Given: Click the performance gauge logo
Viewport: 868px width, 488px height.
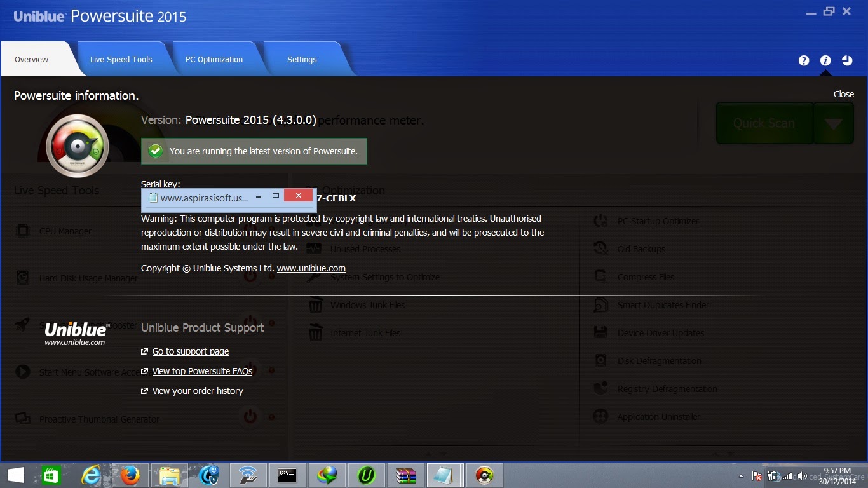Looking at the screenshot, I should tap(78, 146).
